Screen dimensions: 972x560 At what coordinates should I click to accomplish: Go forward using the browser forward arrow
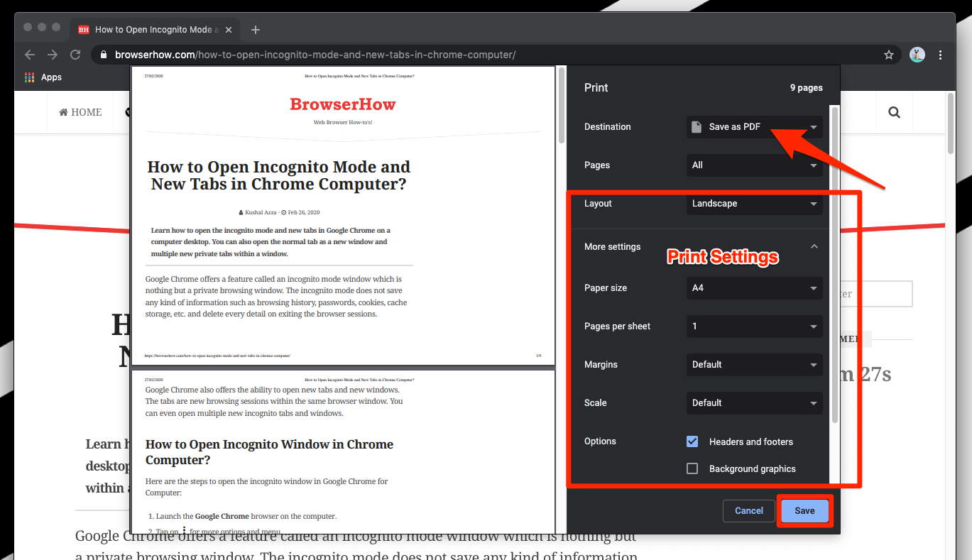click(x=53, y=55)
